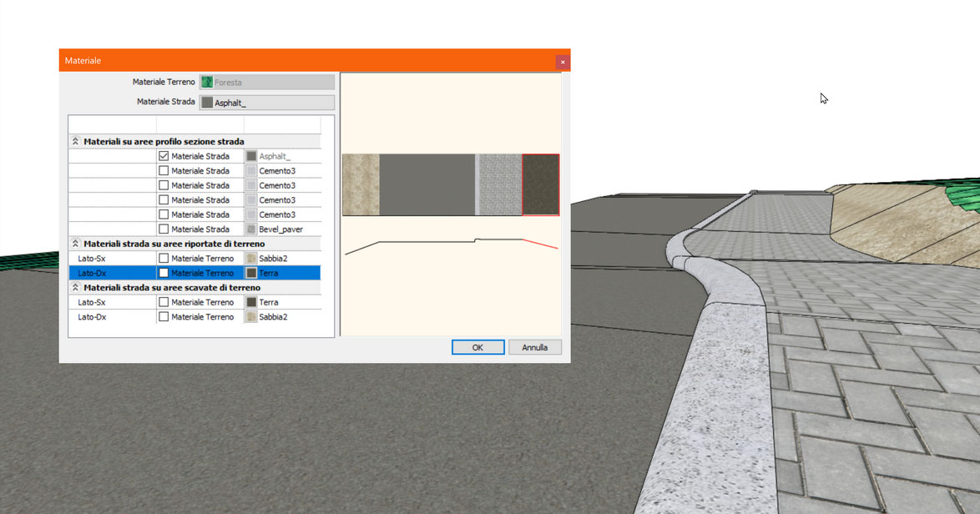Check Materiale Terreno box for riportate Lato-Sx Sabbia2
The height and width of the screenshot is (514, 980).
[164, 258]
